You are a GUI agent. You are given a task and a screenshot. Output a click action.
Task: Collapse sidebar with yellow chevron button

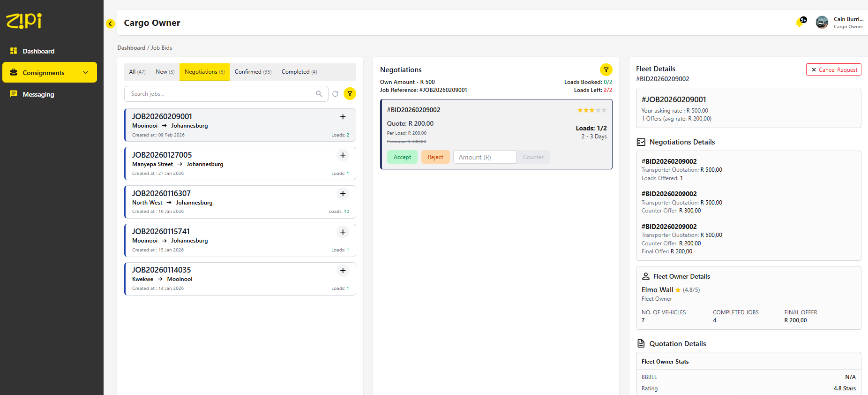tap(110, 23)
